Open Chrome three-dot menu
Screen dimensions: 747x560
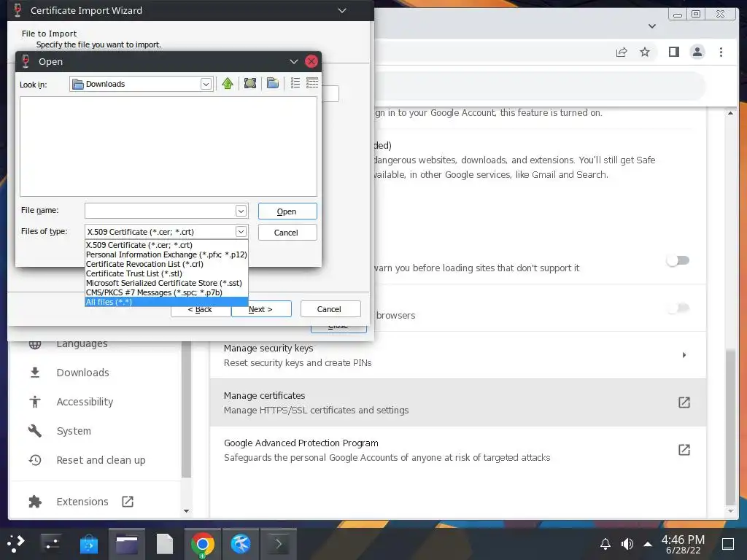pos(721,52)
